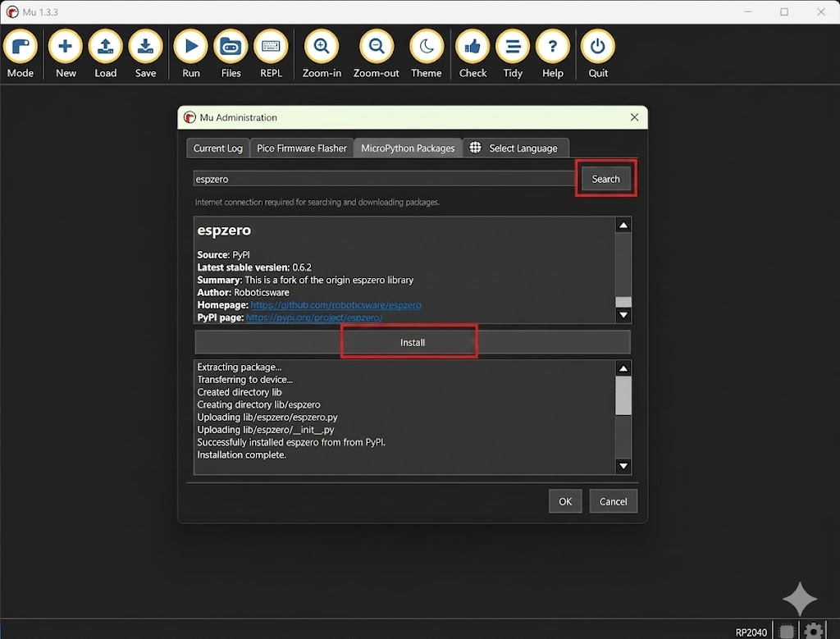Screen dimensions: 840x639
Task: Click install log scrollbar down arrow
Action: 623,466
